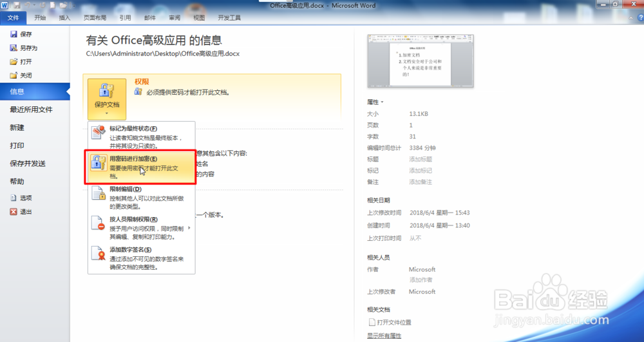
Task: Choose 标记为最终状态(F) menu item
Action: (x=142, y=137)
